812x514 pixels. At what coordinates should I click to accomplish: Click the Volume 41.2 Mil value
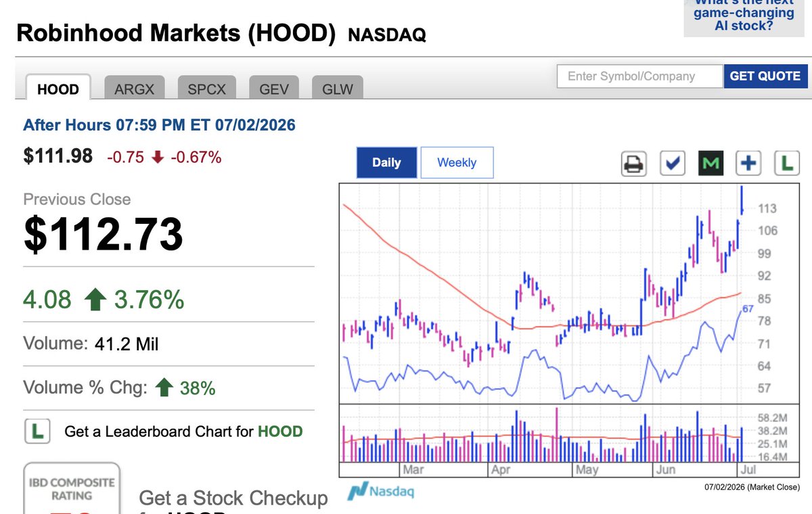tap(127, 344)
